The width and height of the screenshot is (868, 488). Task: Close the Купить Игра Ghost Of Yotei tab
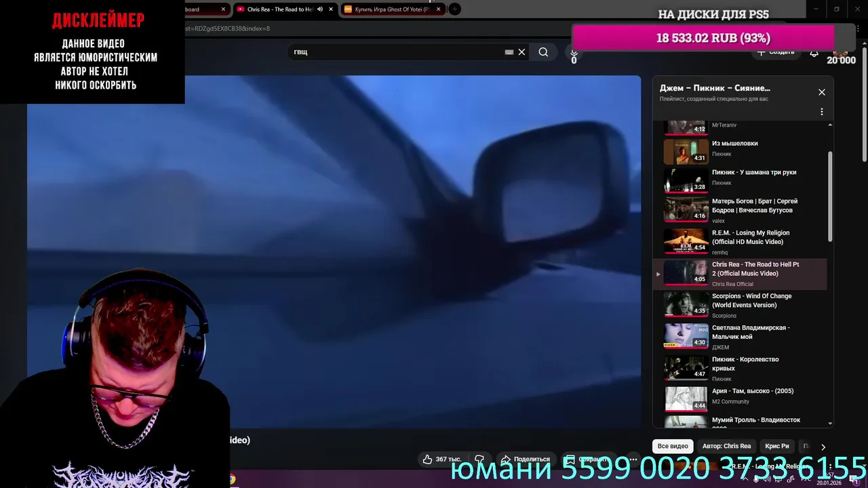point(439,9)
